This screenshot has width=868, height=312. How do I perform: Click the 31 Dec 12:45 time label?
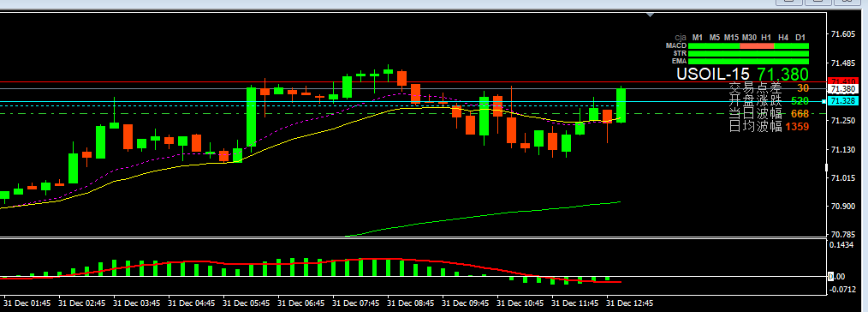(631, 303)
